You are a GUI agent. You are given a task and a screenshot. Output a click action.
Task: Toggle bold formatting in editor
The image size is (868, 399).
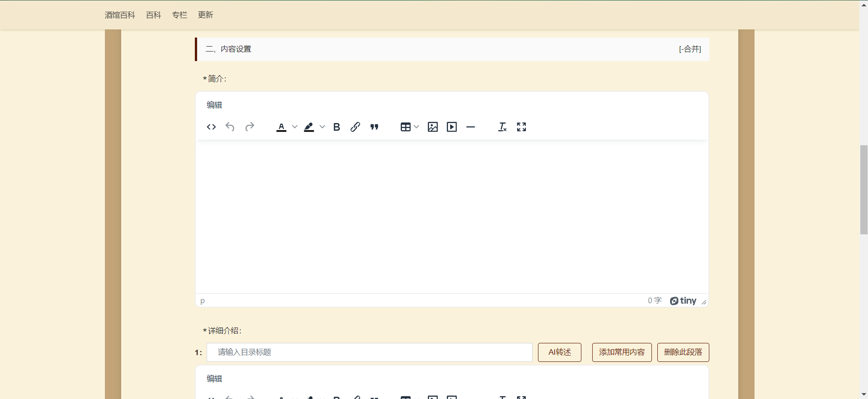tap(336, 127)
